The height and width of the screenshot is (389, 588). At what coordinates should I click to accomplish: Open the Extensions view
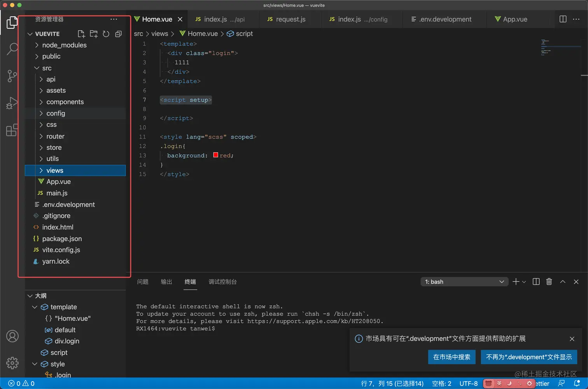click(12, 130)
